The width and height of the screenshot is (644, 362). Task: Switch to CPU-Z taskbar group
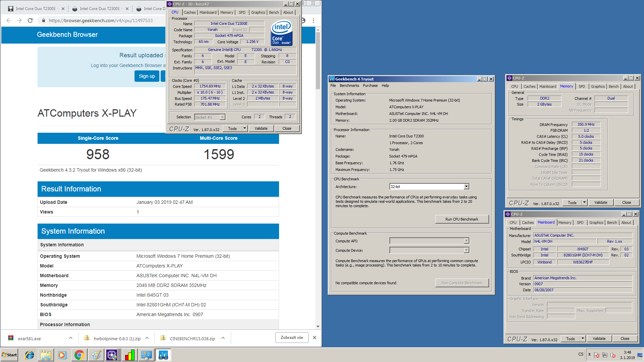pos(112,355)
